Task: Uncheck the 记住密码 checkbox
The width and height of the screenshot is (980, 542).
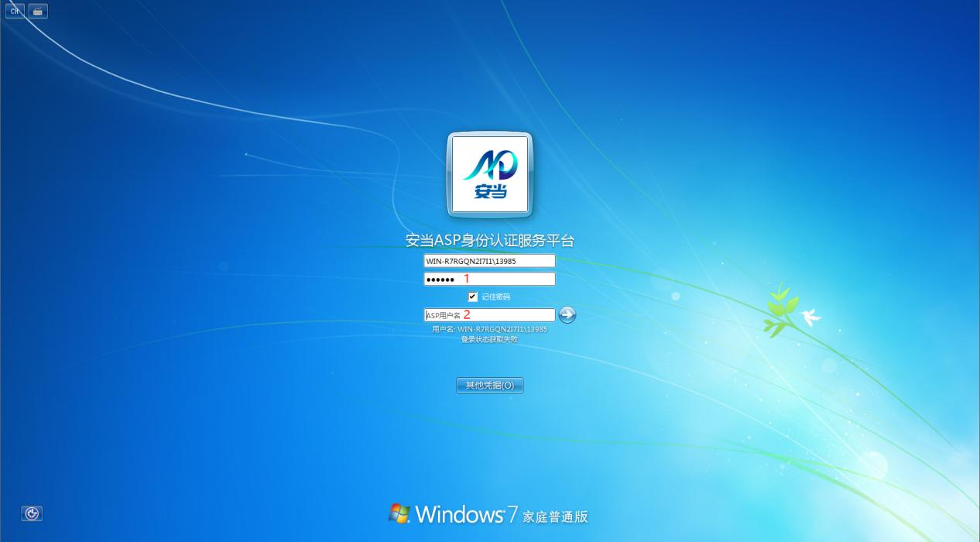Action: click(473, 297)
